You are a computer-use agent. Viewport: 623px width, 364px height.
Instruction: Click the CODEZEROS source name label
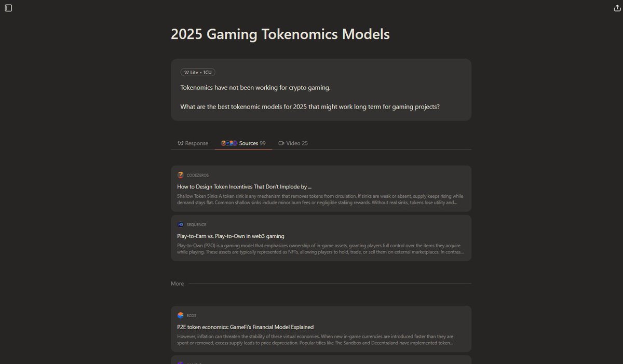(x=198, y=176)
